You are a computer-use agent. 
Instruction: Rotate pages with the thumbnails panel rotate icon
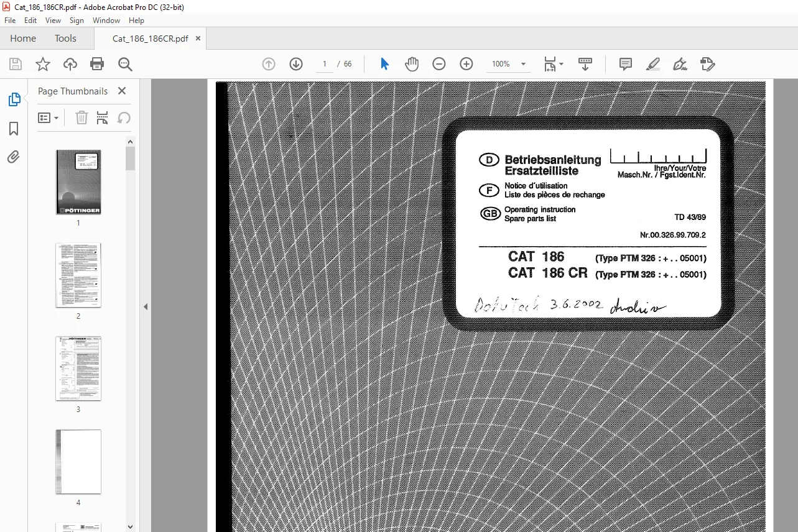pyautogui.click(x=124, y=117)
